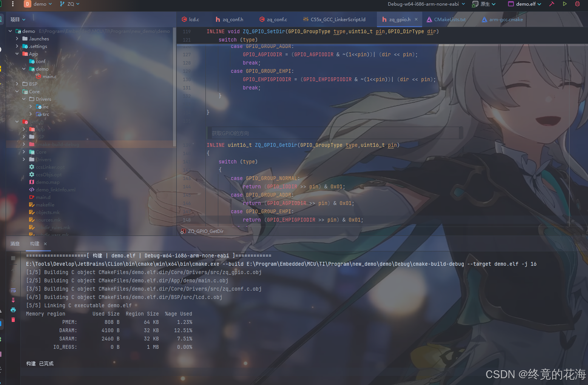Toggle soft-wrap icon in build panel

pyautogui.click(x=13, y=290)
